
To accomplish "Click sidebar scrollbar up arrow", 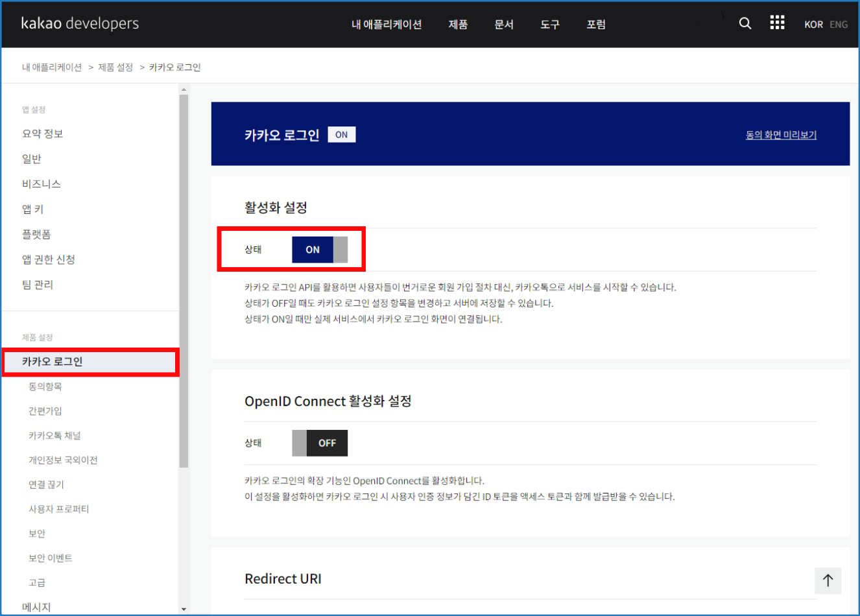I will (x=184, y=89).
